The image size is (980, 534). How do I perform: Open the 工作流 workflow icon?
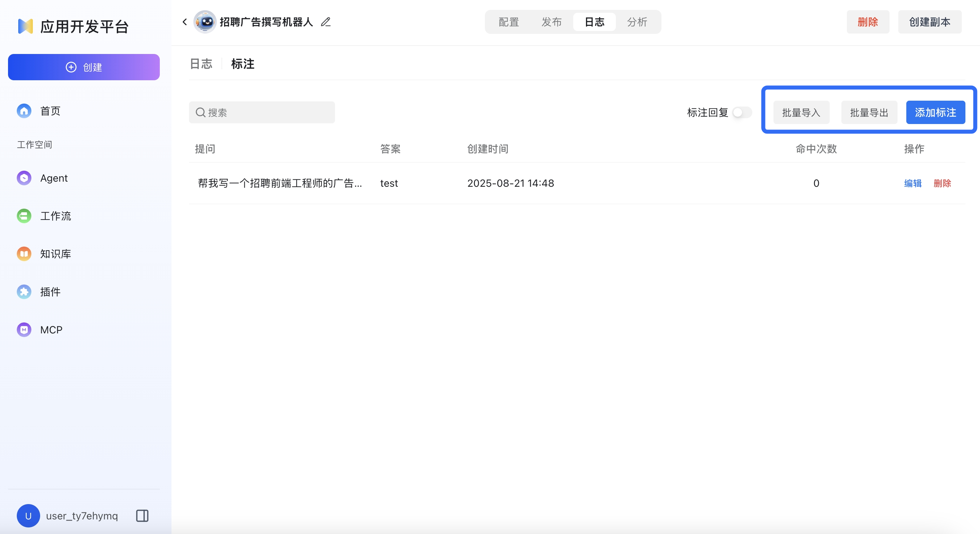24,216
